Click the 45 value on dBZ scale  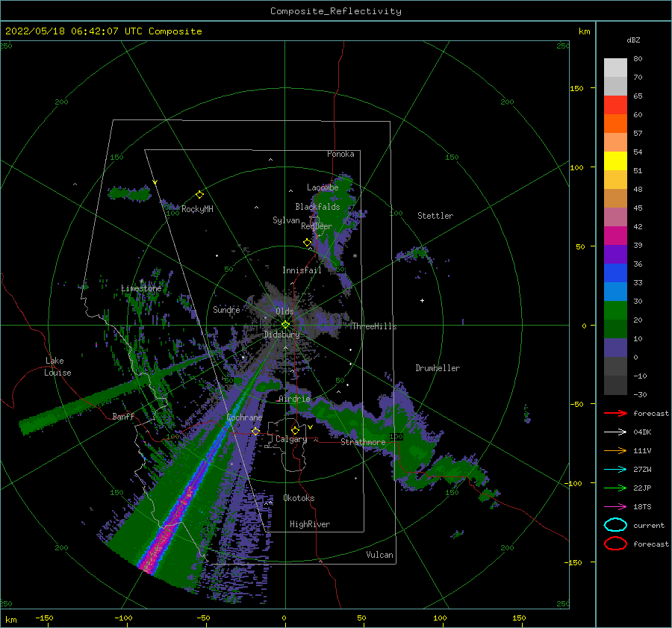[638, 208]
